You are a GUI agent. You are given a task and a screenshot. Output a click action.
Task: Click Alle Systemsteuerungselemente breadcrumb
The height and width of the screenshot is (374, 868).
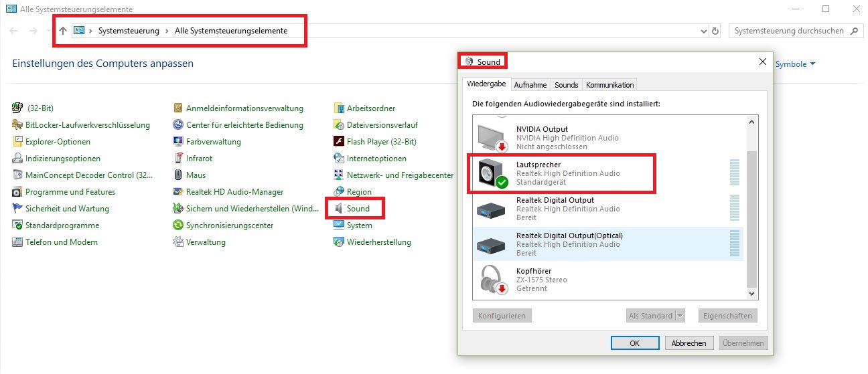tap(231, 31)
